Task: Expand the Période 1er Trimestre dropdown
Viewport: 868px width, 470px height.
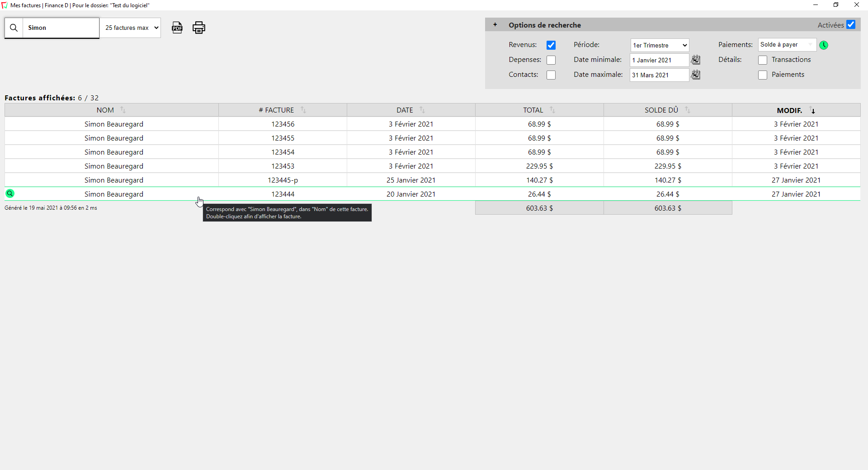Action: (x=660, y=45)
